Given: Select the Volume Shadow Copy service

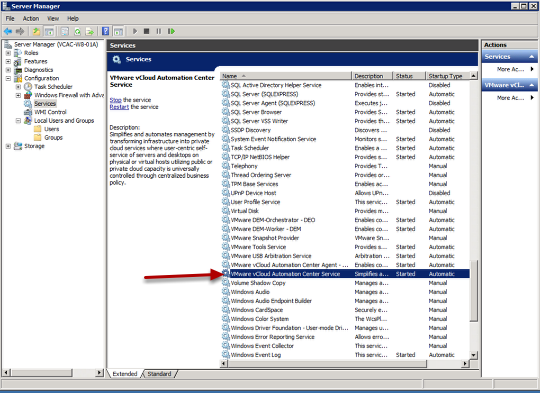Looking at the screenshot, I should point(345,283).
